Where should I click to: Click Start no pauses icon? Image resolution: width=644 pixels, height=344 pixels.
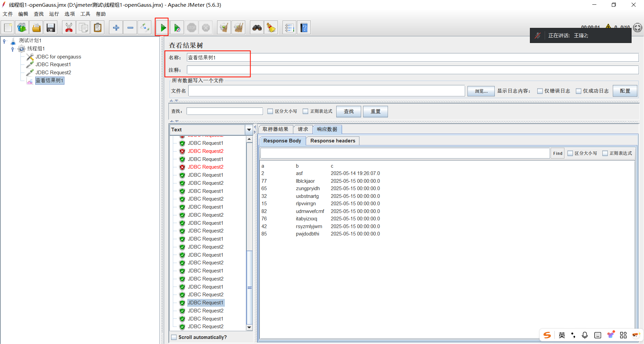coord(177,28)
